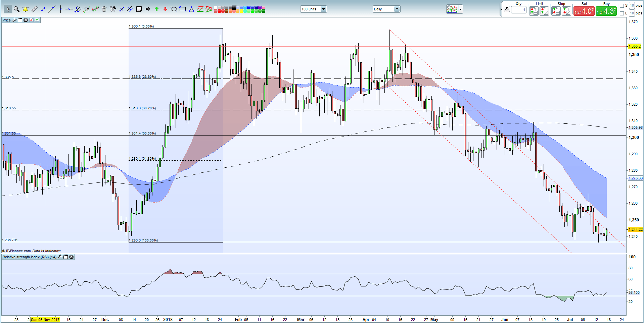Enable the L limit pips checkbox

click(x=622, y=13)
